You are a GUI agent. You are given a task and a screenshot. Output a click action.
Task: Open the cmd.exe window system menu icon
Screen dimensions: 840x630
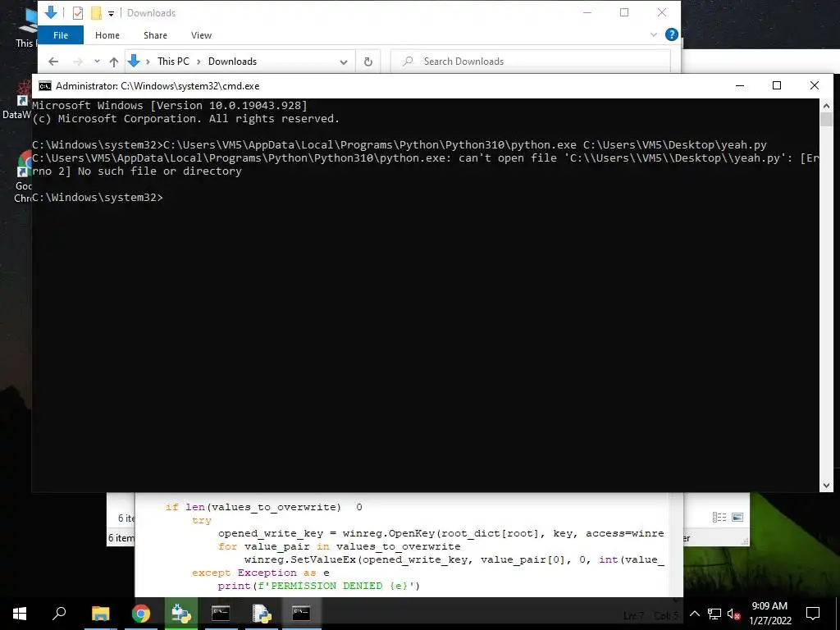(45, 86)
